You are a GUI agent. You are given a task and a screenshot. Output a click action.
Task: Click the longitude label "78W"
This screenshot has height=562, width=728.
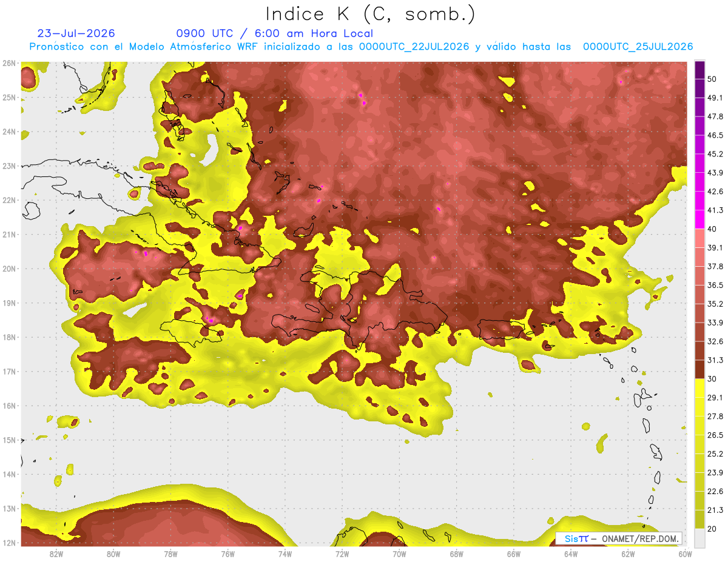click(x=170, y=554)
